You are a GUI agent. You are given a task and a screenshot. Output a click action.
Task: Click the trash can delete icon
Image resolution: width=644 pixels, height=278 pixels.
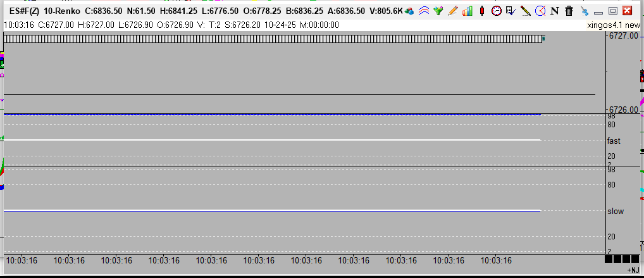[x=569, y=11]
